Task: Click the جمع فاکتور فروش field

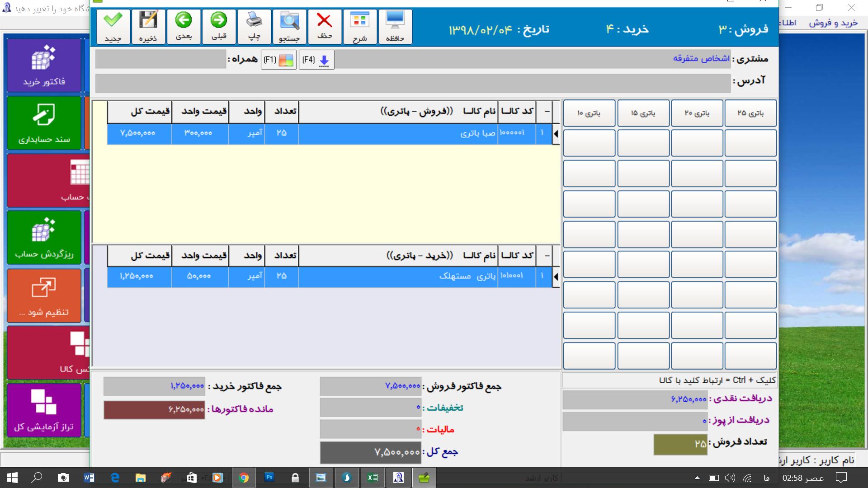Action: [370, 386]
